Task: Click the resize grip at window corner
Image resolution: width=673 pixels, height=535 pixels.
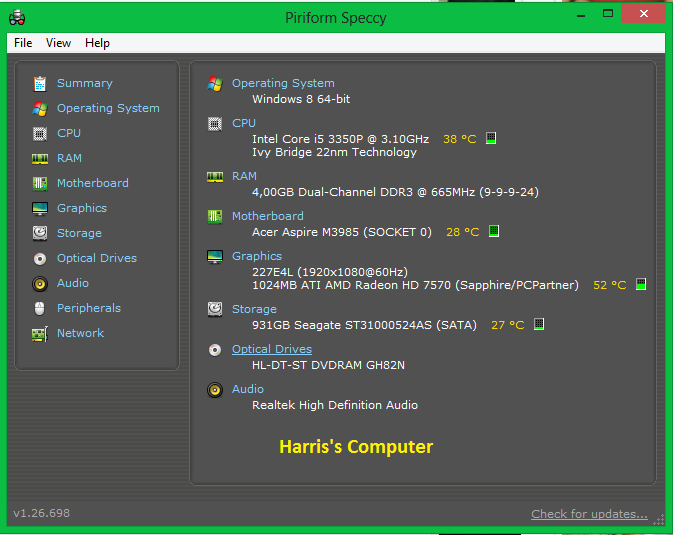Action: pyautogui.click(x=659, y=520)
